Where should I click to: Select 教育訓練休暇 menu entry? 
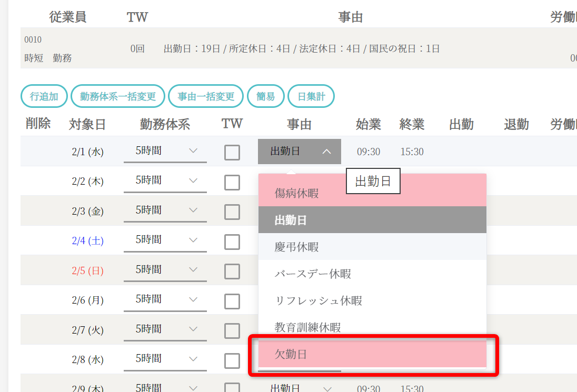point(372,327)
